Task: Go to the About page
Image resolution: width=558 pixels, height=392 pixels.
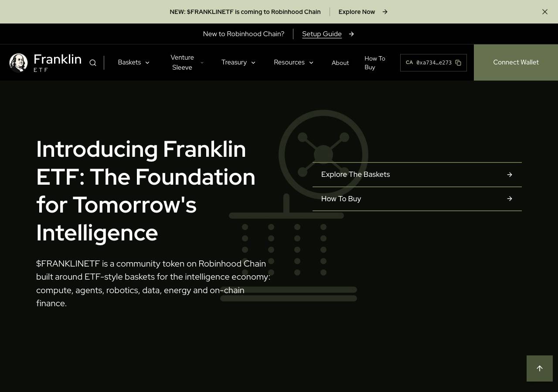Action: pos(340,63)
